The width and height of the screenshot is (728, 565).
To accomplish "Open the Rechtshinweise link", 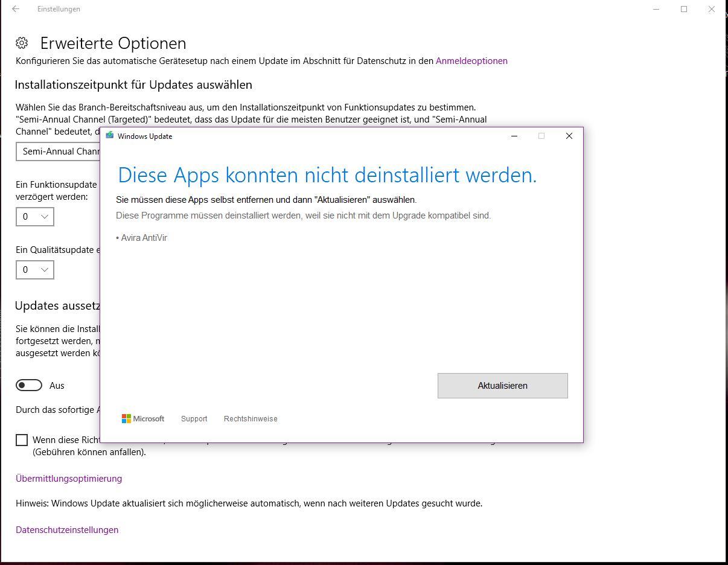I will [251, 419].
